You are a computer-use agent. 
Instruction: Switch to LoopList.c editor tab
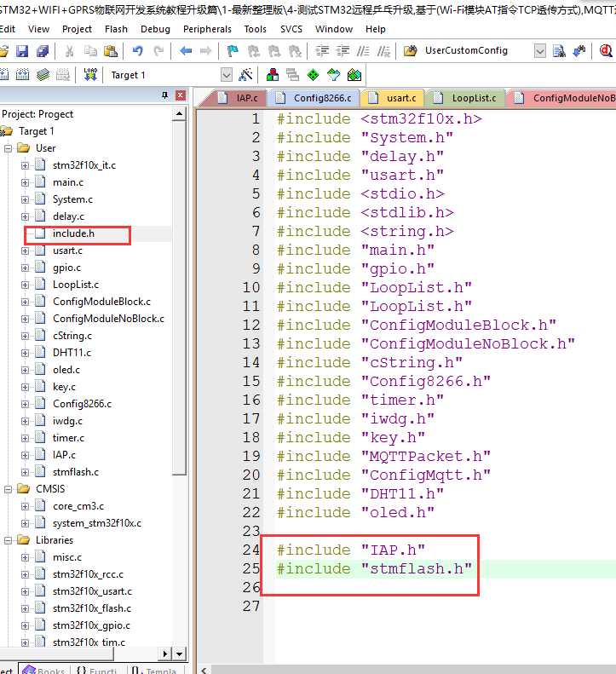tap(465, 98)
